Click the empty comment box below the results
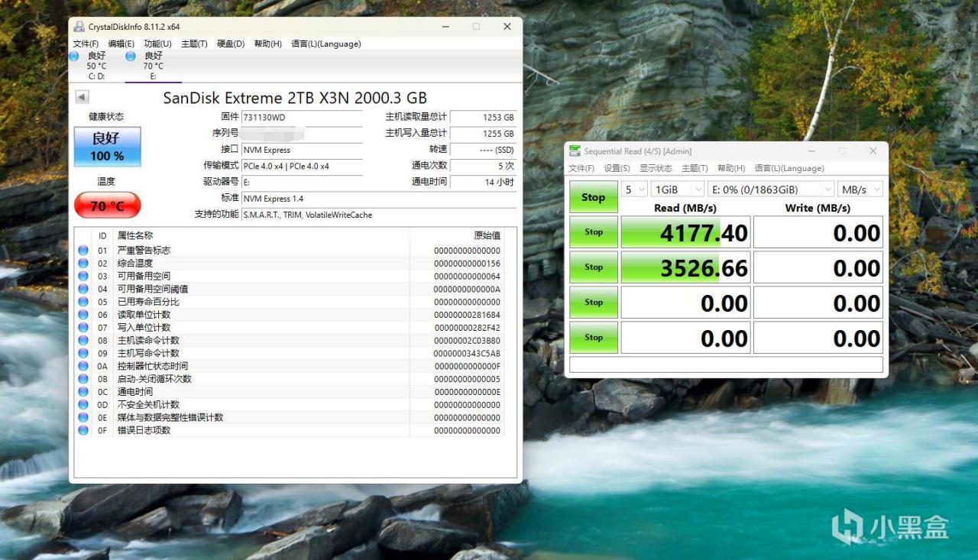 (726, 364)
